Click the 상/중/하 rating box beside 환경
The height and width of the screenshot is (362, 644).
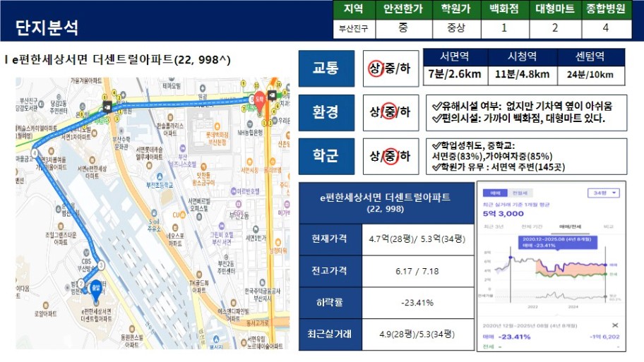click(x=390, y=112)
